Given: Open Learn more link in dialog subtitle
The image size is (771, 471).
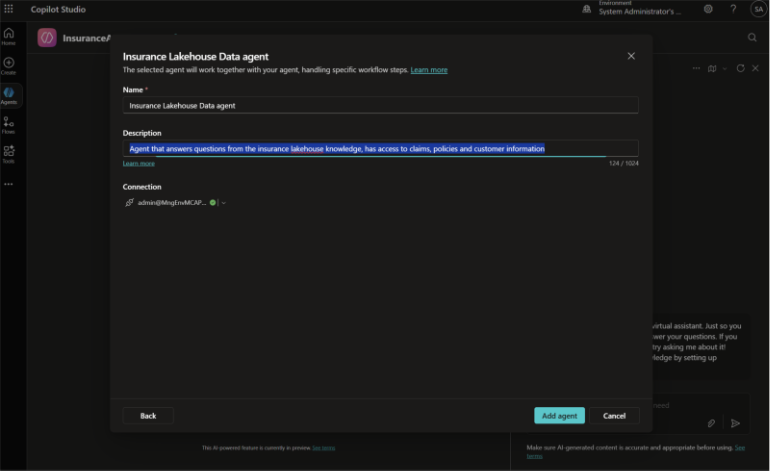Looking at the screenshot, I should click(429, 70).
